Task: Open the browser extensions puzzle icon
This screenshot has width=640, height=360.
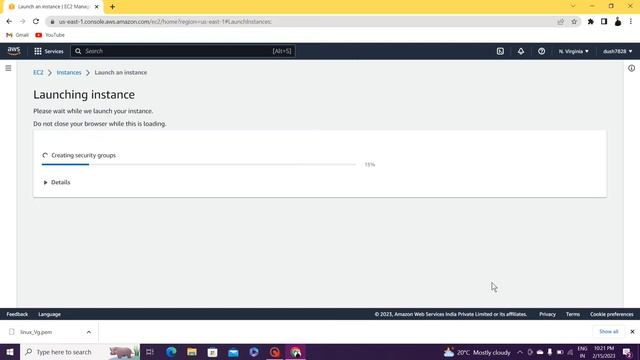Action: [x=591, y=22]
